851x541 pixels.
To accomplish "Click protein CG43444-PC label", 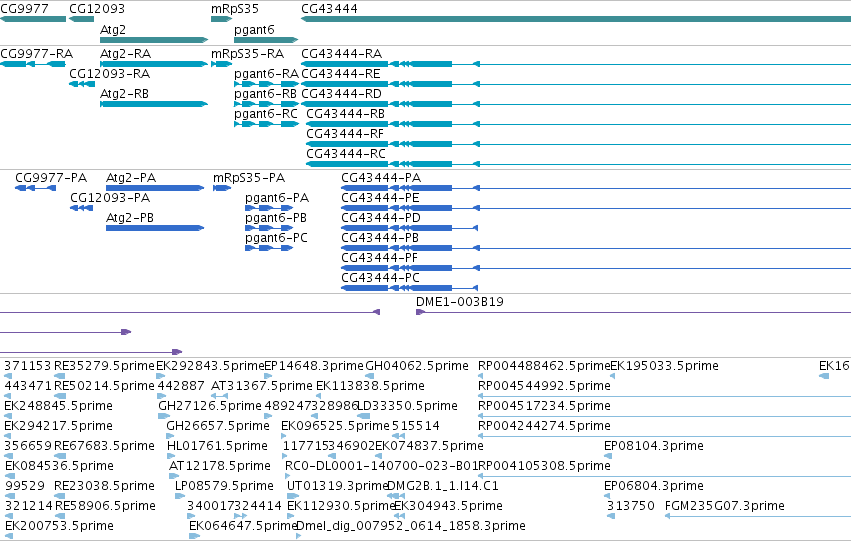I will (380, 278).
